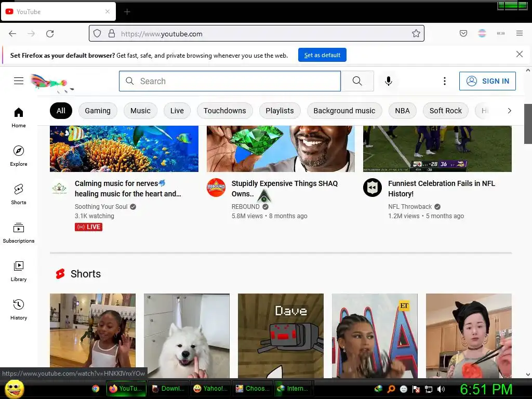This screenshot has width=532, height=399.
Task: Open the white fluffy dog Shorts thumbnail
Action: (187, 336)
